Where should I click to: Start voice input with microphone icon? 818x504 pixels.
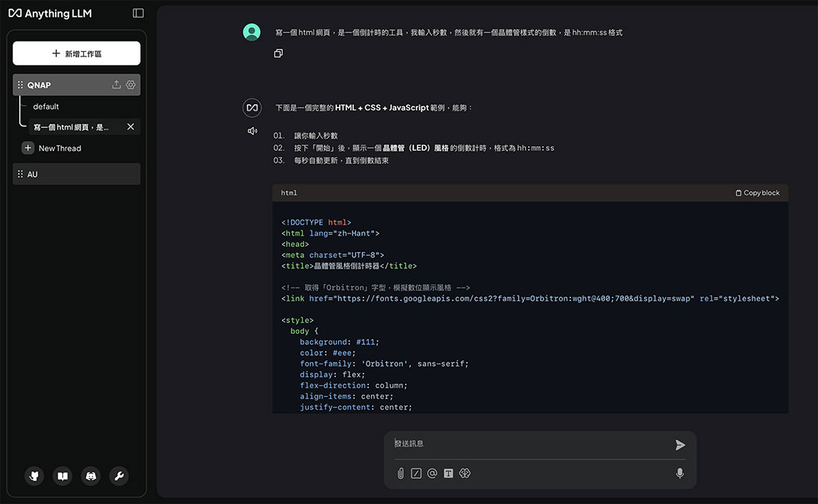[680, 474]
